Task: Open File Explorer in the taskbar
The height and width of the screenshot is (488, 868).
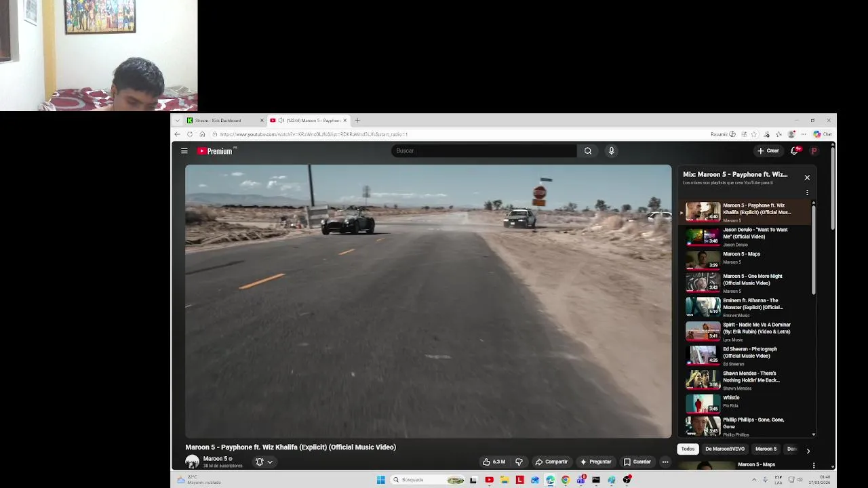Action: (x=505, y=480)
